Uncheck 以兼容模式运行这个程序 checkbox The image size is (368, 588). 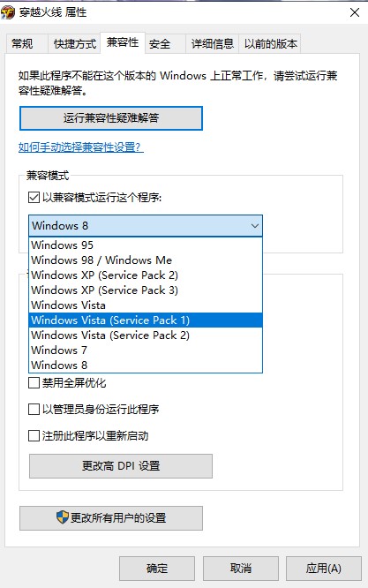[x=34, y=197]
